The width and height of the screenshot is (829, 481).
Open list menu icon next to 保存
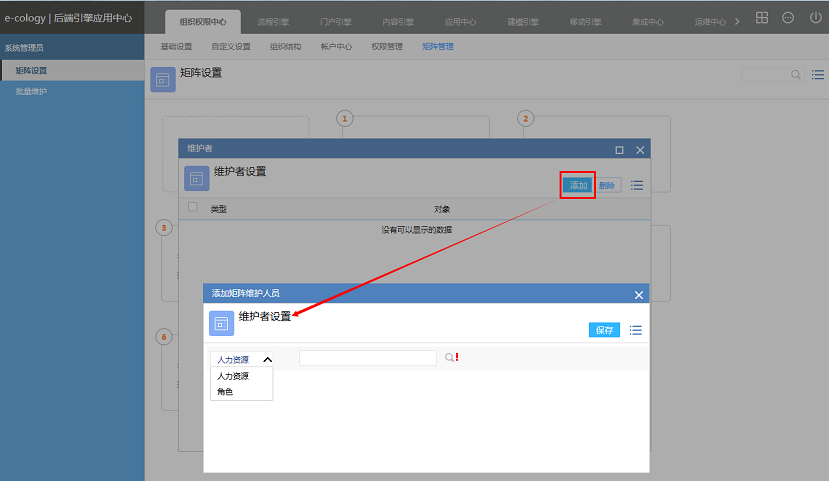(635, 330)
